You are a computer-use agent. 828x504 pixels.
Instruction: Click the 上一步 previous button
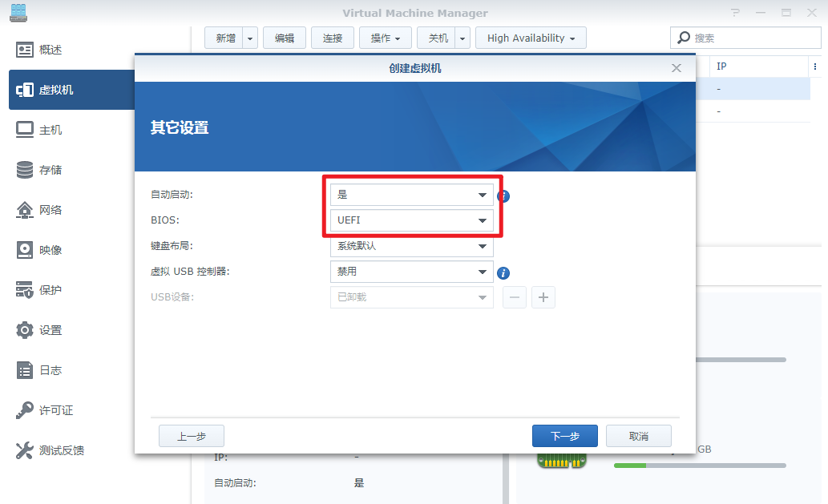192,436
